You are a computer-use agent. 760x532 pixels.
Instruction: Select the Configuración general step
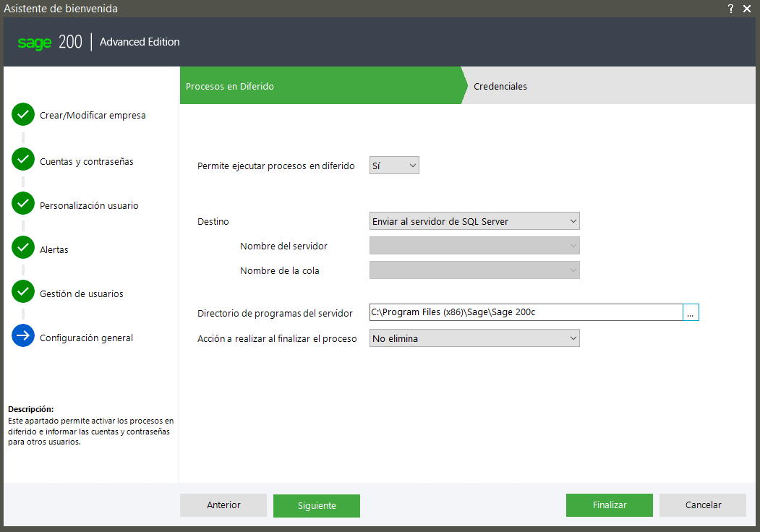[x=86, y=338]
